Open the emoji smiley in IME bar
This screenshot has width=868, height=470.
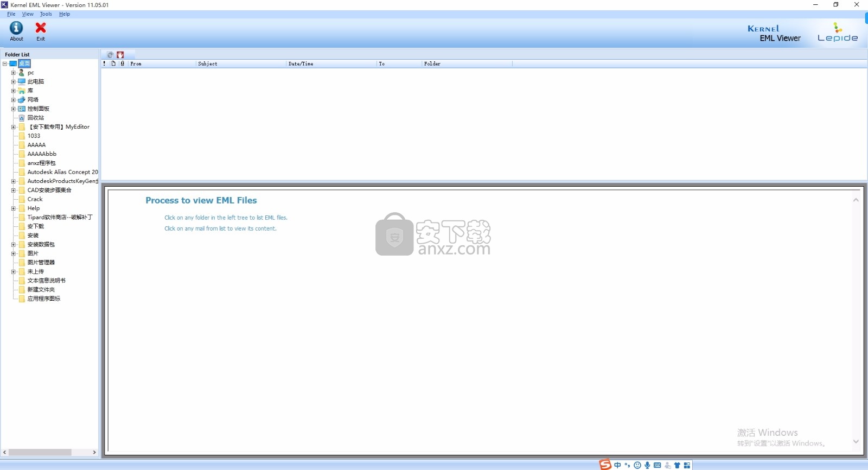pyautogui.click(x=637, y=465)
